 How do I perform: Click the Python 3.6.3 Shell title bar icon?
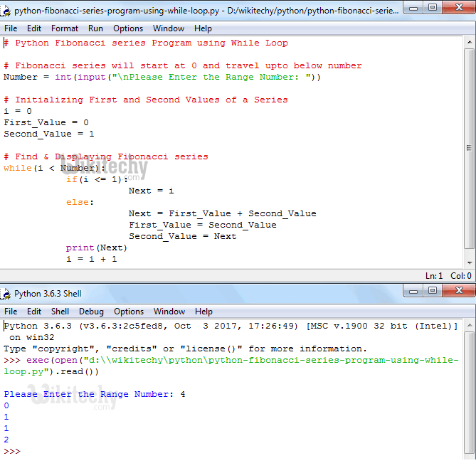point(7,293)
